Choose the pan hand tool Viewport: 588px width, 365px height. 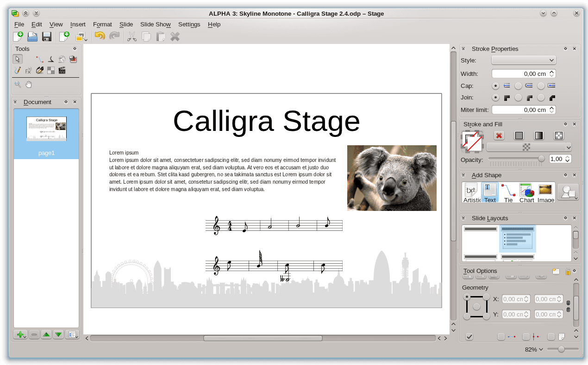coord(29,84)
